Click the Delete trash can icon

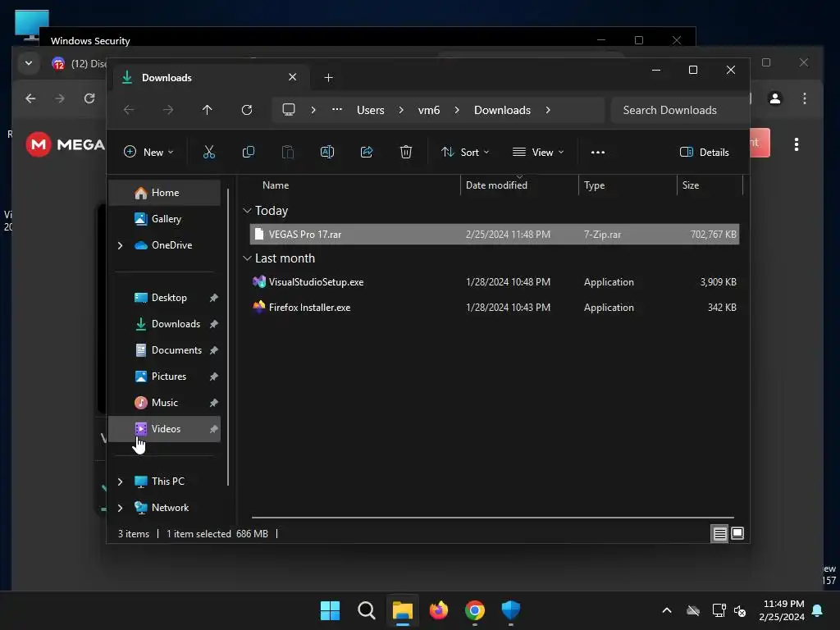point(406,152)
